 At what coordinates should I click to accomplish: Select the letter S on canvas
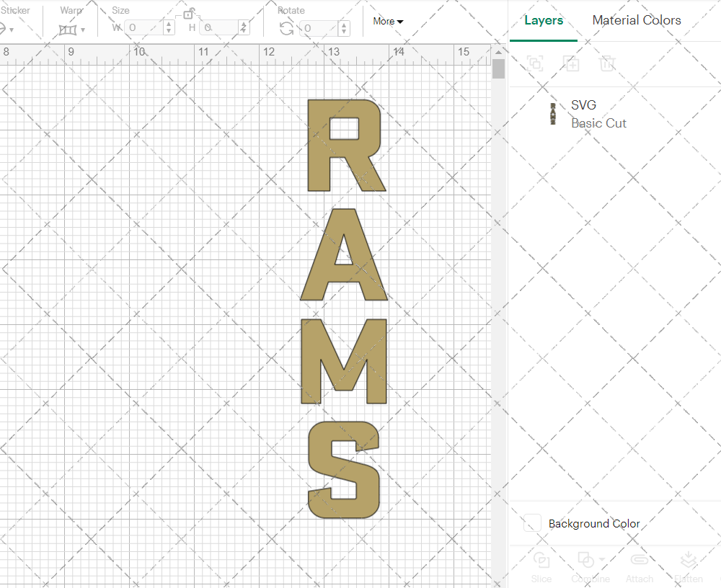[x=344, y=470]
